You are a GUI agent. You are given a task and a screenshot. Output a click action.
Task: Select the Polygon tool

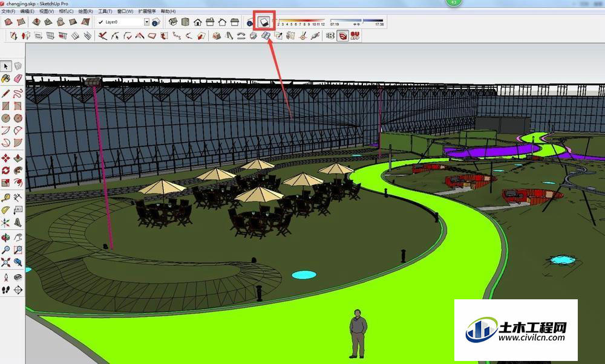(18, 118)
